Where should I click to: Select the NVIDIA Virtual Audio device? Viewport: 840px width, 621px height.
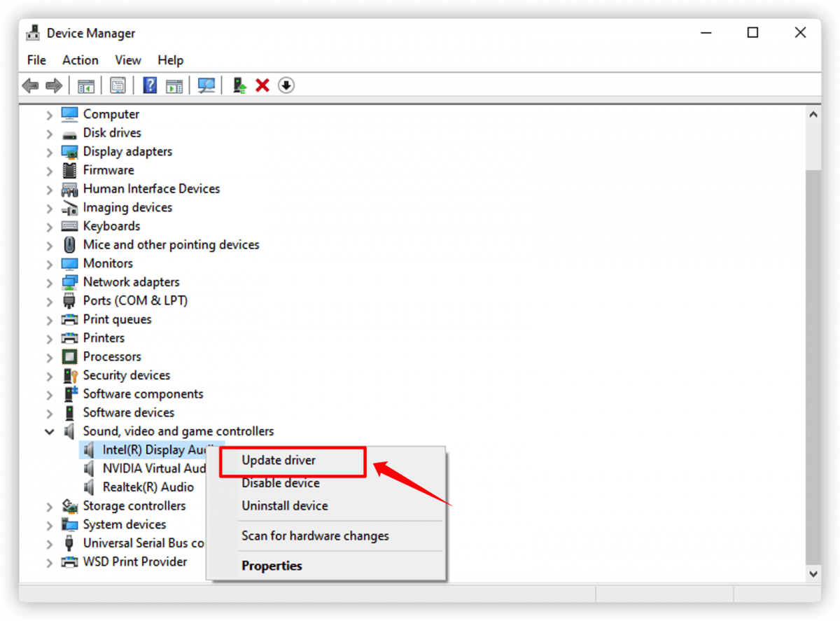point(154,468)
